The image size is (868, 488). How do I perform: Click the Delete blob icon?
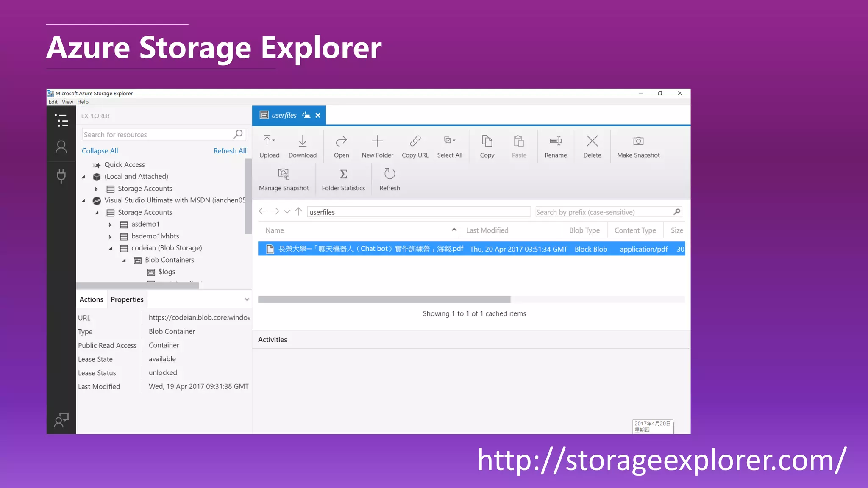[592, 141]
